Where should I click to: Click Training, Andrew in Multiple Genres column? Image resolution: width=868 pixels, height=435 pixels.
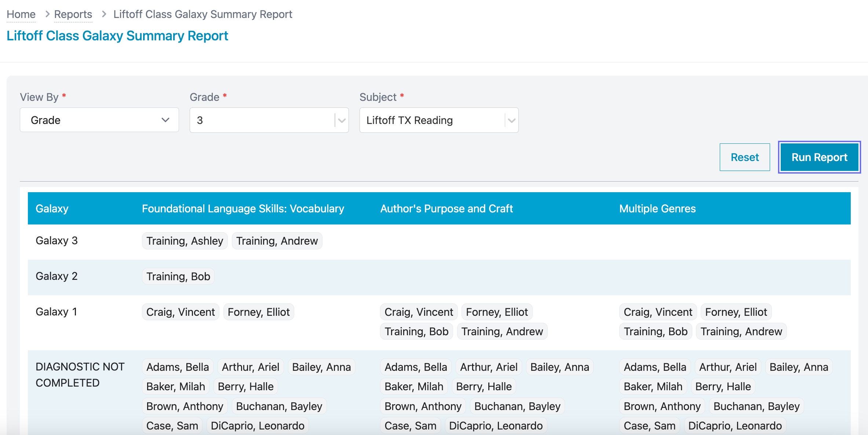click(x=741, y=331)
